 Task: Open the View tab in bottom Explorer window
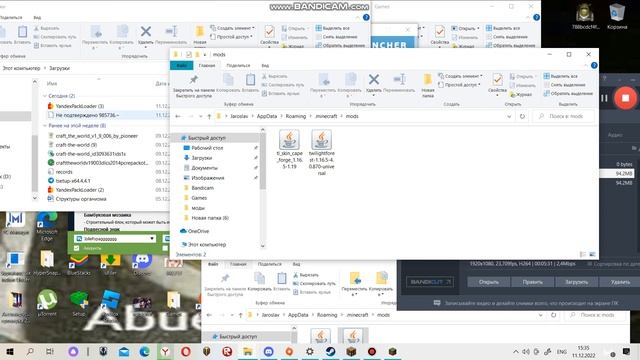tap(296, 264)
